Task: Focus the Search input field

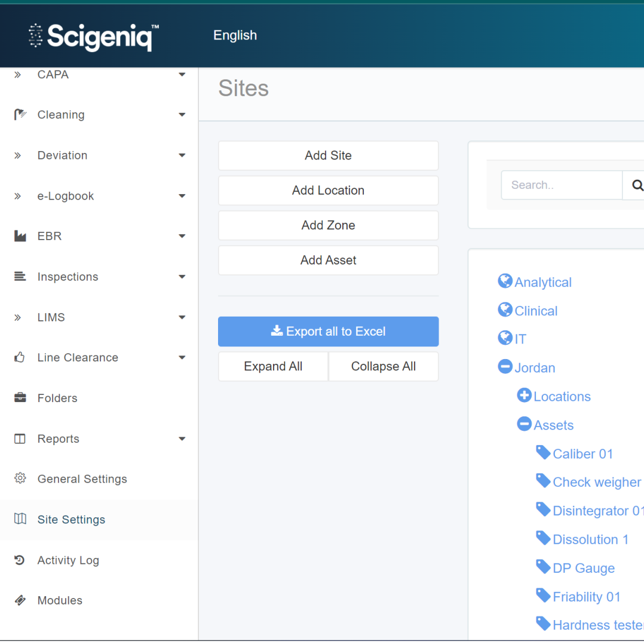Action: [562, 185]
